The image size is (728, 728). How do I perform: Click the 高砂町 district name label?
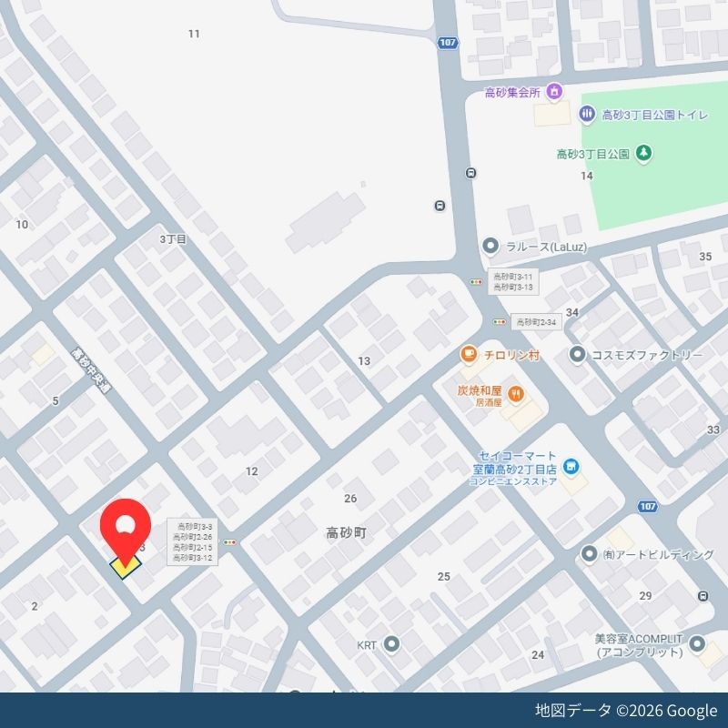(x=347, y=533)
